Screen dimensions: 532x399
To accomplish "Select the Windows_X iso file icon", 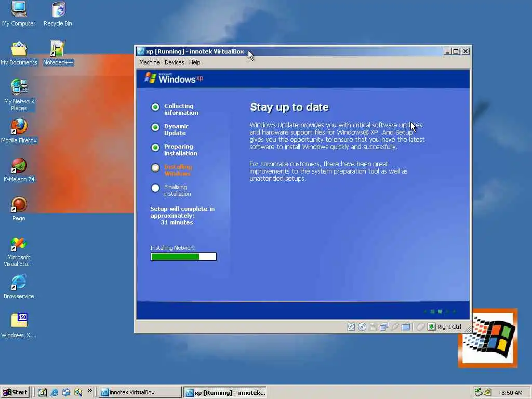I will 19,326.
